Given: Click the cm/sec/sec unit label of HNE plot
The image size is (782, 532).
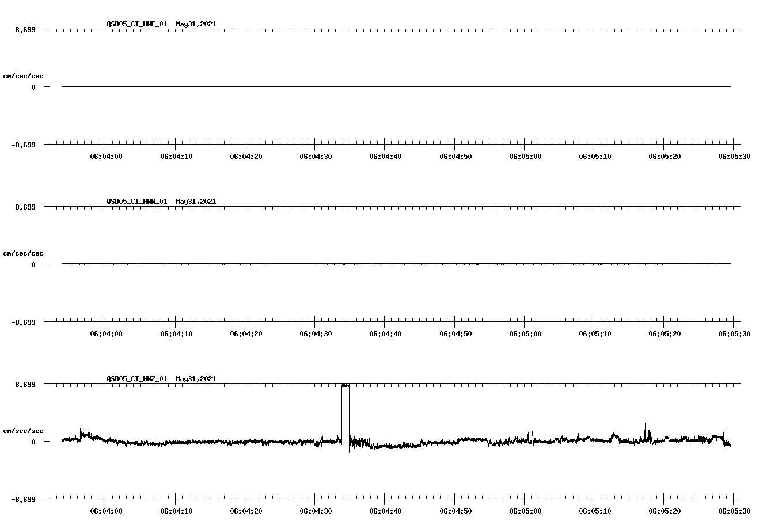Looking at the screenshot, I should [x=23, y=76].
